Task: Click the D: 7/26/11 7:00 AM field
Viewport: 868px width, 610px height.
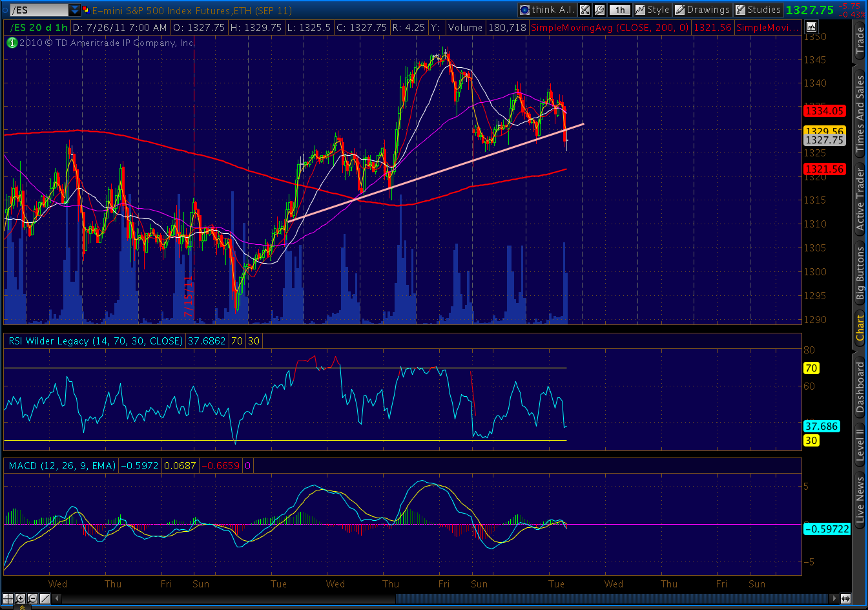Action: pyautogui.click(x=119, y=28)
